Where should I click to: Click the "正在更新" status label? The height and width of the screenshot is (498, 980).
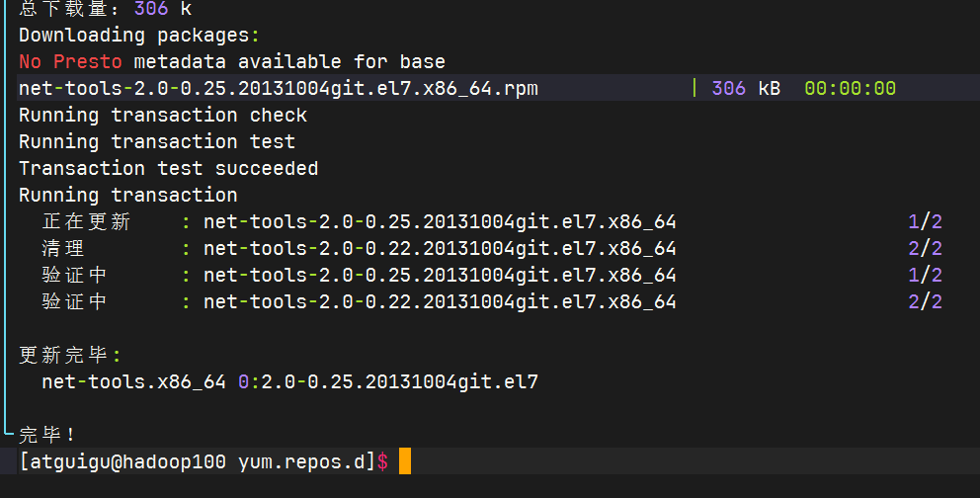86,221
